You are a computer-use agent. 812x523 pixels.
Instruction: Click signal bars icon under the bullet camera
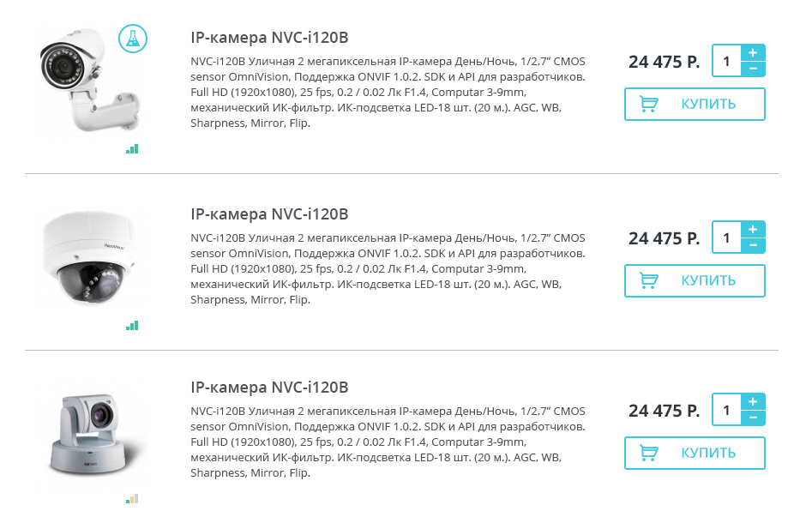[132, 149]
